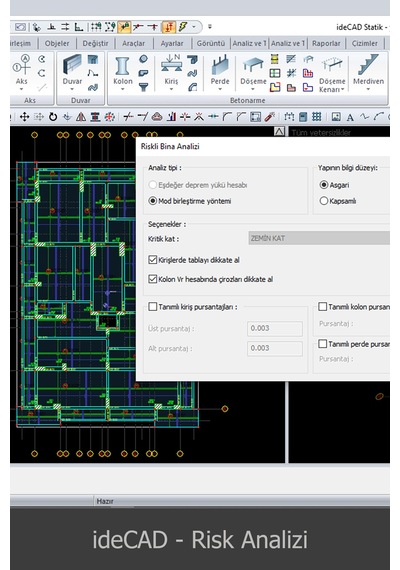Choose Asgari knowledge level
The width and height of the screenshot is (400, 570).
(x=323, y=185)
